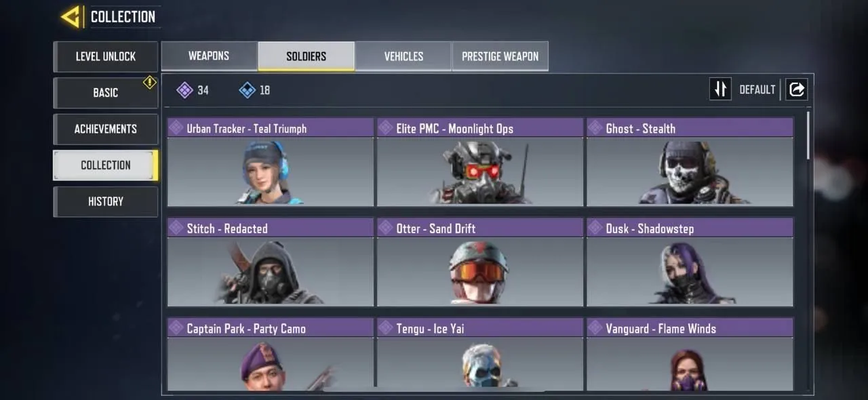Toggle the sort order arrows icon

pyautogui.click(x=720, y=89)
